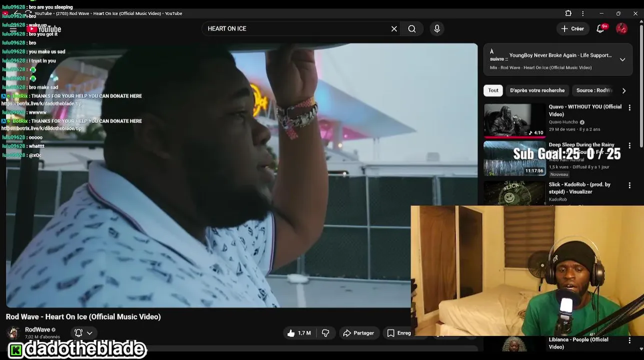Open the RodWave channel name link
The image size is (644, 360).
(38, 329)
